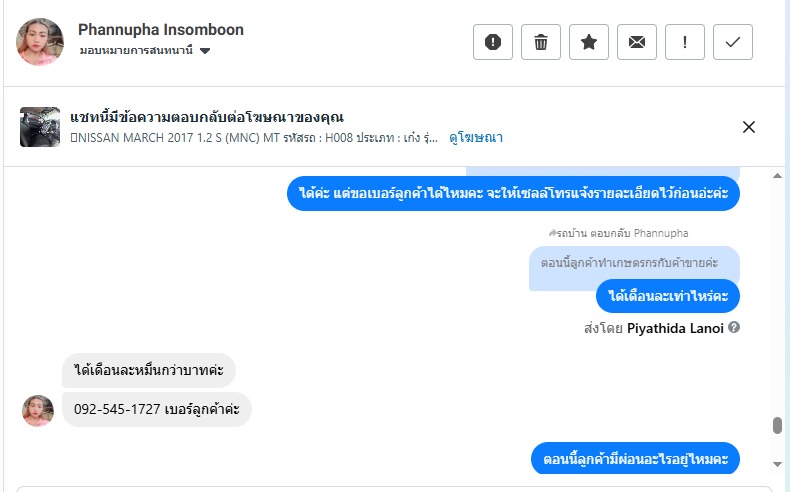Click the scrollbar down arrow
The height and width of the screenshot is (492, 790).
pyautogui.click(x=777, y=463)
